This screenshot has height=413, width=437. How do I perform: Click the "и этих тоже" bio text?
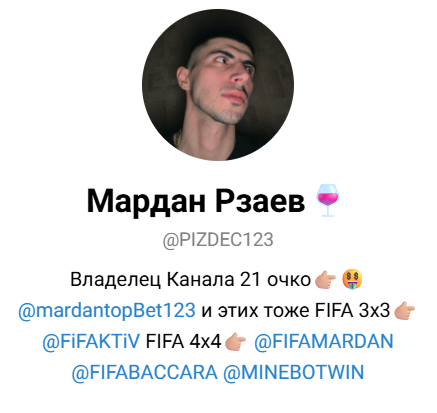tap(255, 311)
